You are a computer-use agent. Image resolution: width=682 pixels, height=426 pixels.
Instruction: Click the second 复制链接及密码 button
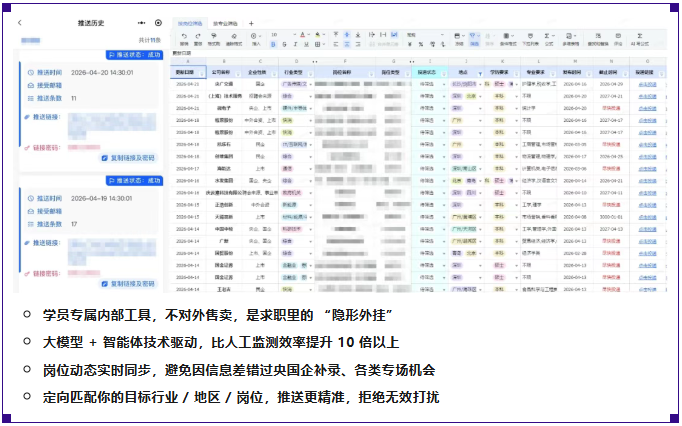pyautogui.click(x=128, y=283)
